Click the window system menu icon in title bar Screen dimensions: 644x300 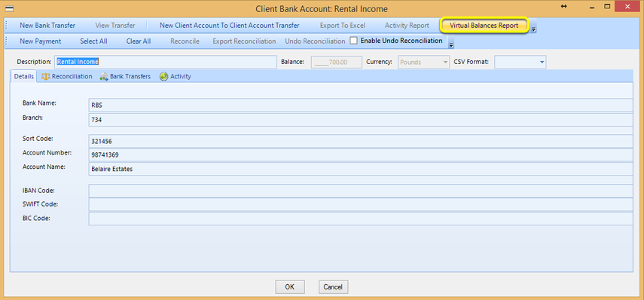coord(9,9)
